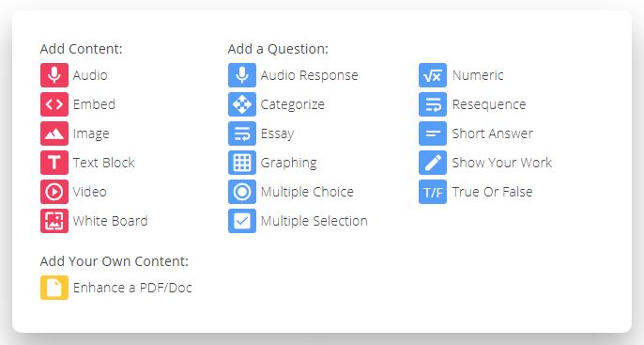Select the Multiple Choice icon

[x=242, y=192]
